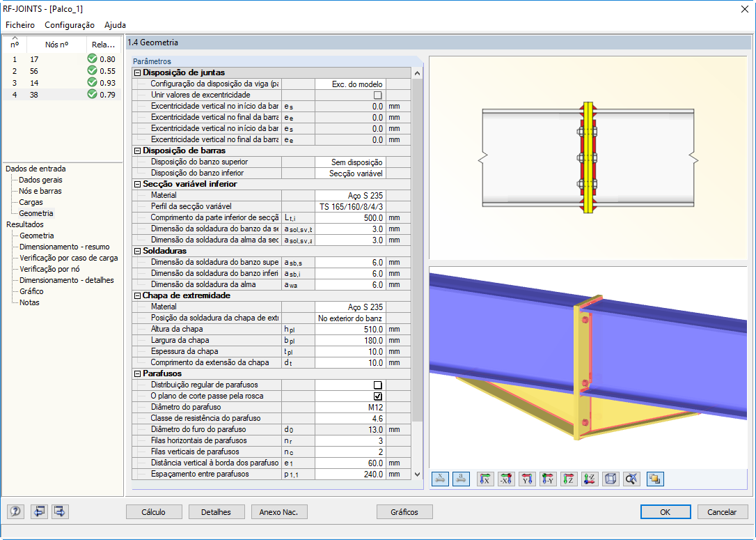The width and height of the screenshot is (756, 540).
Task: Navigate back with the previous window icon
Action: click(39, 511)
